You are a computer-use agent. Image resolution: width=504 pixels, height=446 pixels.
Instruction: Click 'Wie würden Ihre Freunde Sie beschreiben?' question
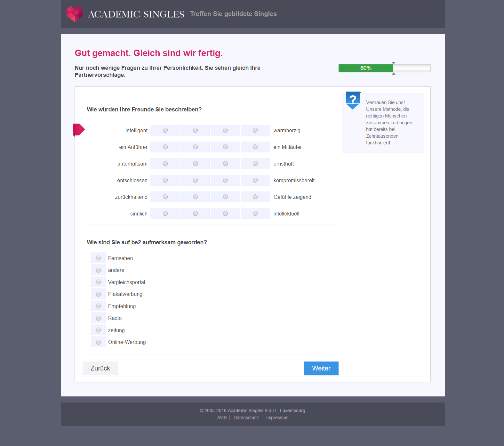pyautogui.click(x=144, y=109)
